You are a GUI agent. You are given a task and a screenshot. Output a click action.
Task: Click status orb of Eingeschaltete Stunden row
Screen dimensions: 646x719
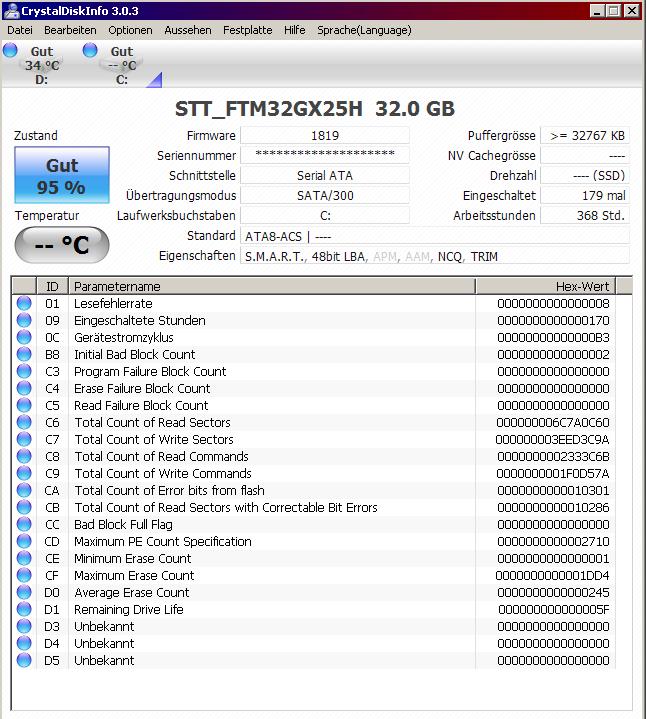pos(24,321)
